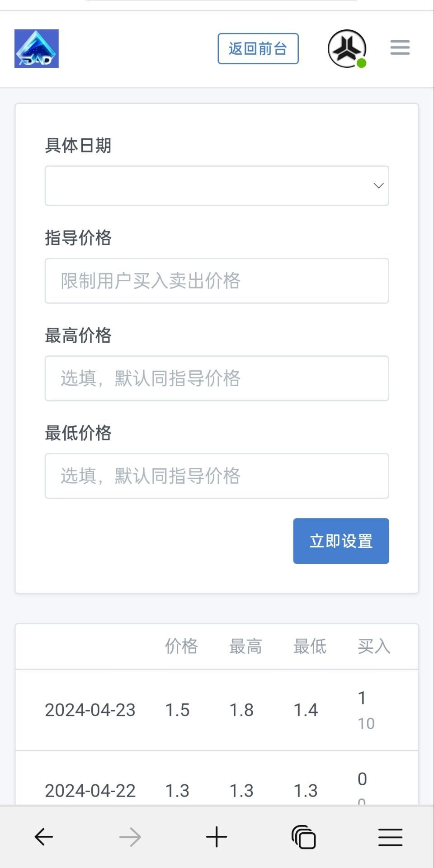Open the user avatar profile

[347, 48]
